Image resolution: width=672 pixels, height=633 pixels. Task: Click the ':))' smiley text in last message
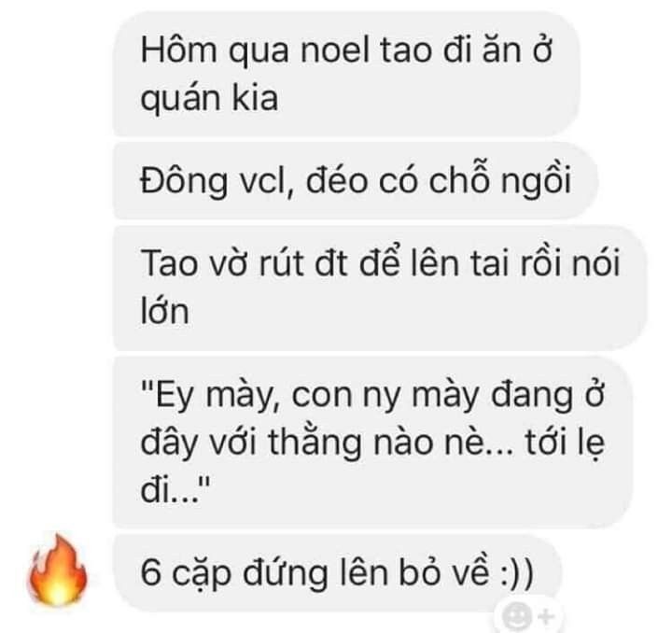pos(517,573)
